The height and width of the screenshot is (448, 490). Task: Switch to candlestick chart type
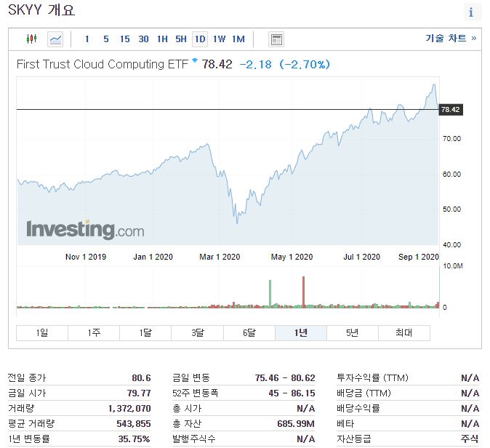pyautogui.click(x=31, y=39)
